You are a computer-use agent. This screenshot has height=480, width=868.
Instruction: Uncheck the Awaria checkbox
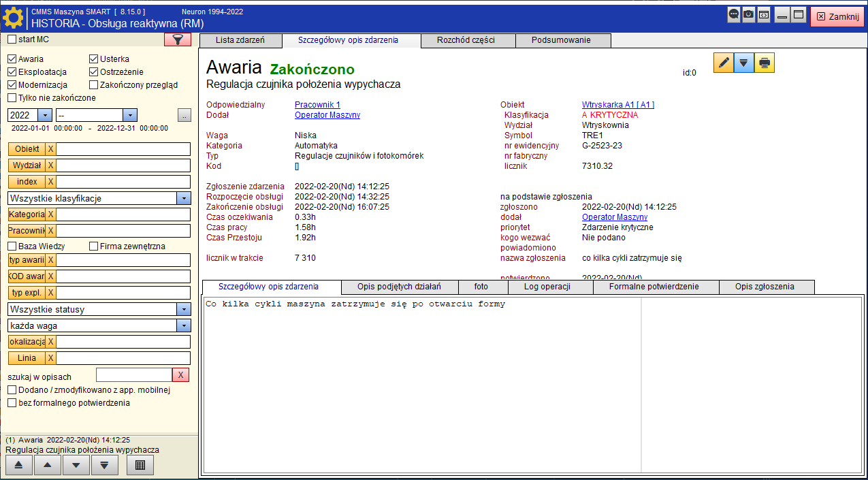(12, 59)
